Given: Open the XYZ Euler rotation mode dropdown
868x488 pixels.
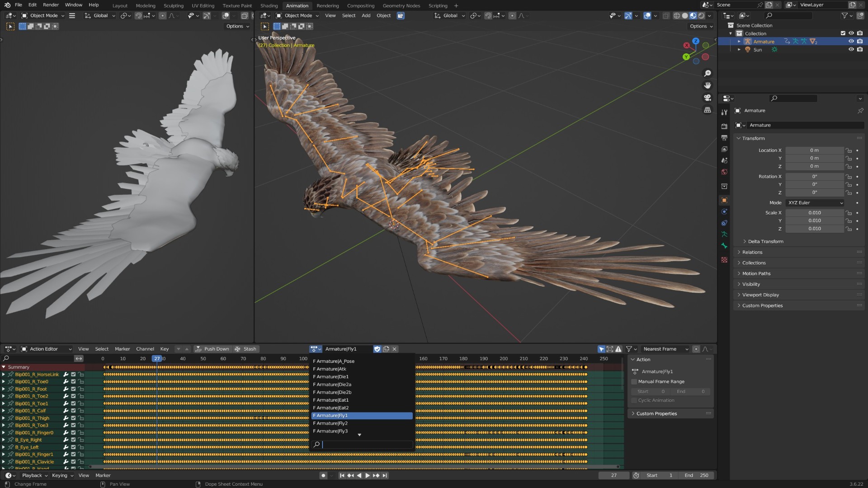Looking at the screenshot, I should pyautogui.click(x=815, y=203).
